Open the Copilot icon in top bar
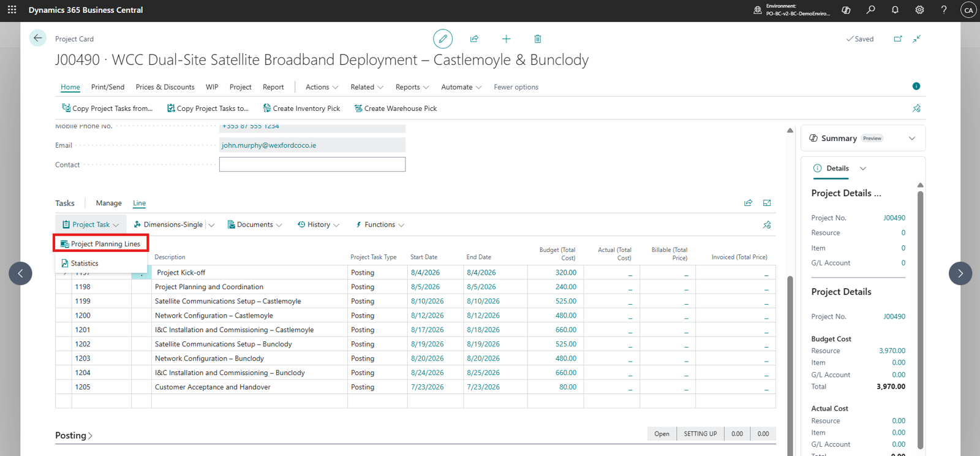Image resolution: width=980 pixels, height=456 pixels. coord(846,10)
